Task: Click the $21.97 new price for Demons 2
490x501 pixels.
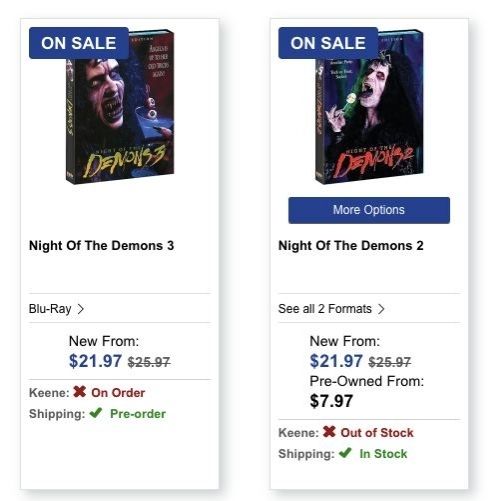Action: click(336, 361)
